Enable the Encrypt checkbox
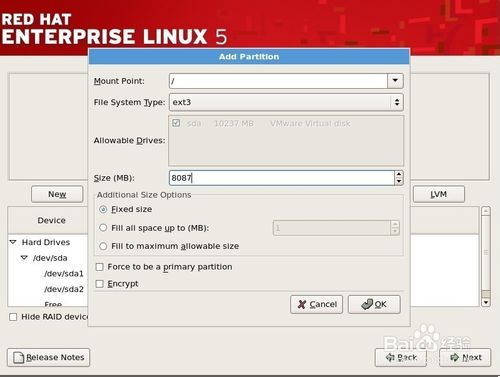500x377 pixels. (99, 284)
